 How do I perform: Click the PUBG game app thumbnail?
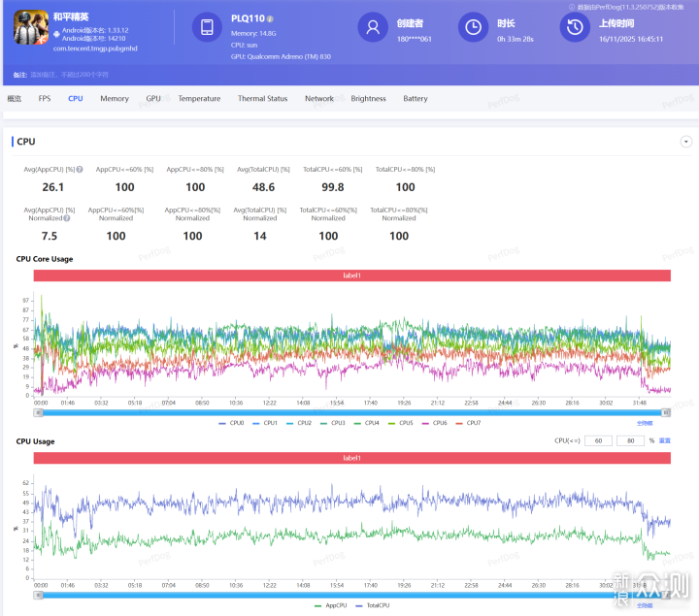coord(31,29)
